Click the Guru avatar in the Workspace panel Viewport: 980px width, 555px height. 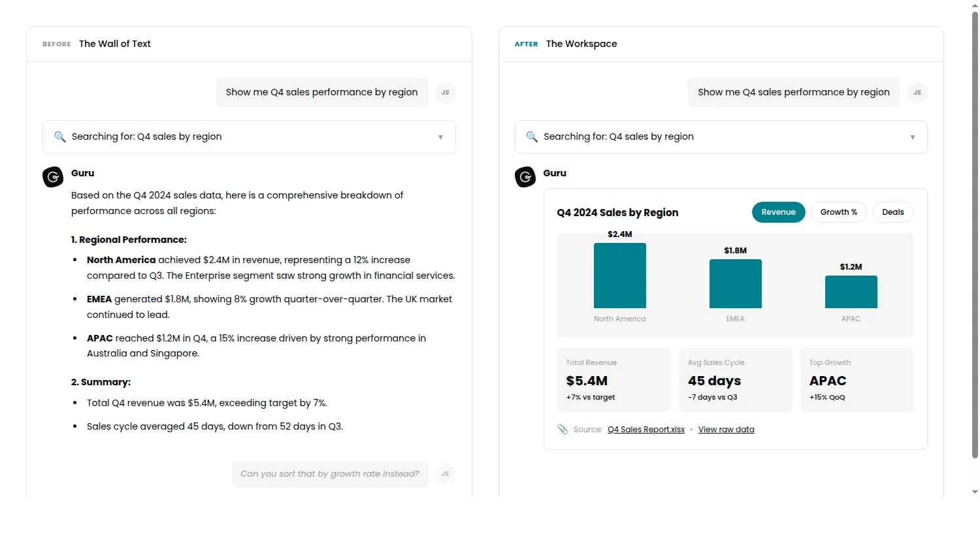(525, 176)
